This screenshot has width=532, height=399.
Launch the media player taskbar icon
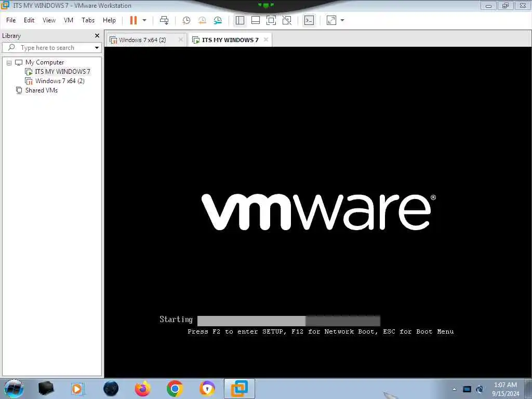[78, 389]
